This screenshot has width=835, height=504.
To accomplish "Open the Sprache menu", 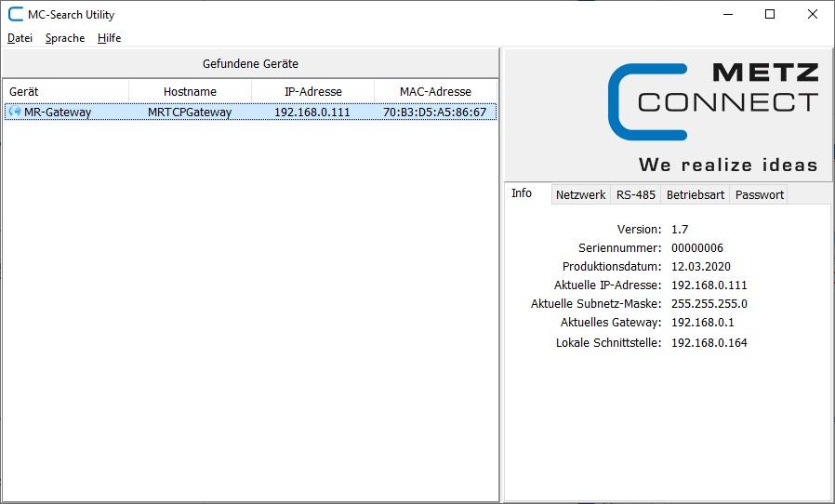I will [65, 38].
